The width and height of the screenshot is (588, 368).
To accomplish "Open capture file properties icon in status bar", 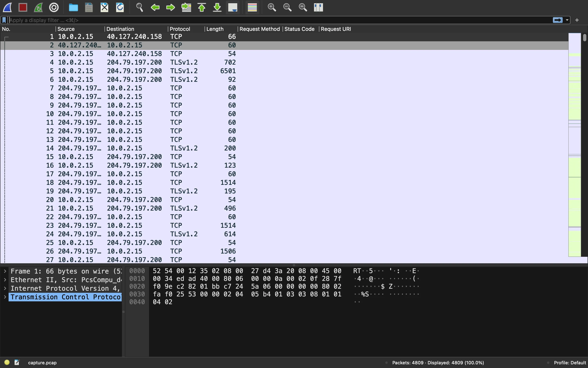I will [x=17, y=362].
